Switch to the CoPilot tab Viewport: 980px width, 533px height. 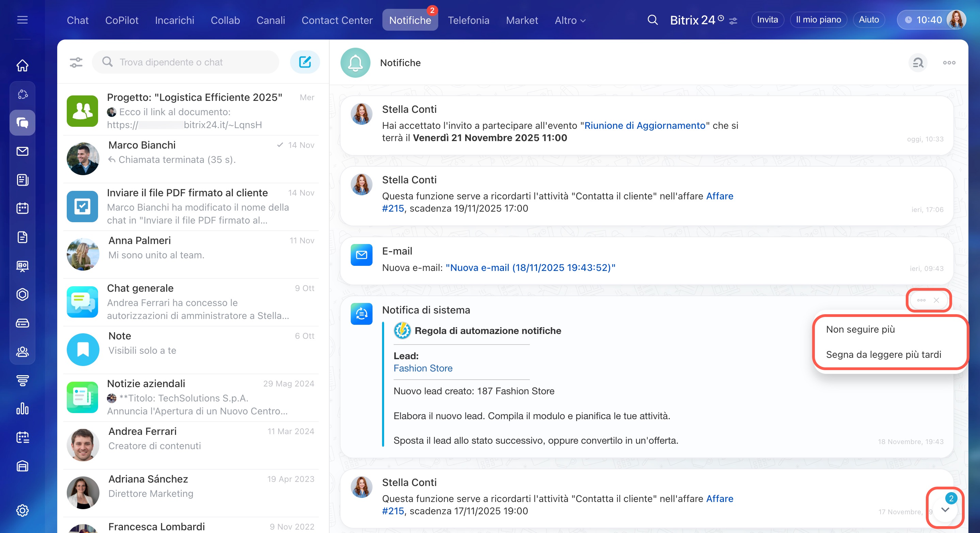point(122,20)
